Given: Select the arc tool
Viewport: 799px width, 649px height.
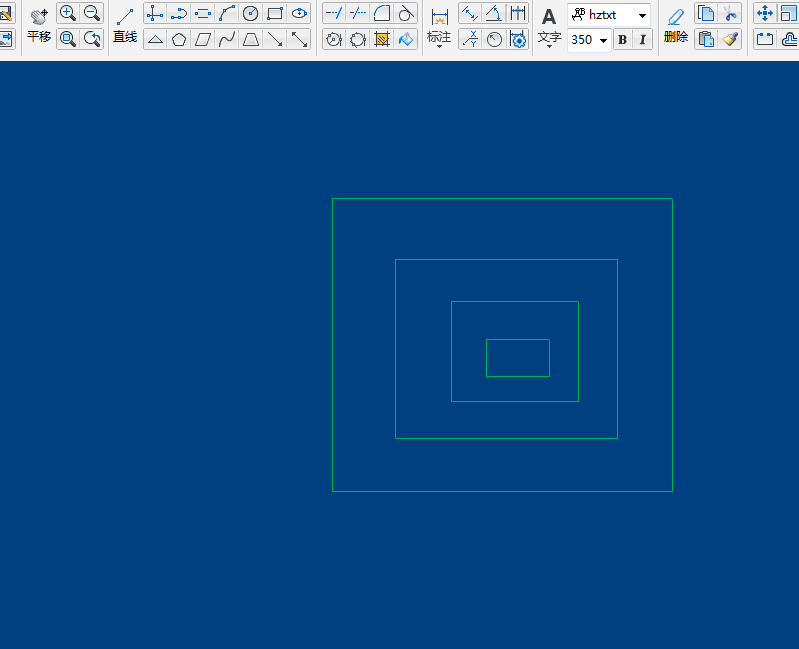Looking at the screenshot, I should click(227, 14).
